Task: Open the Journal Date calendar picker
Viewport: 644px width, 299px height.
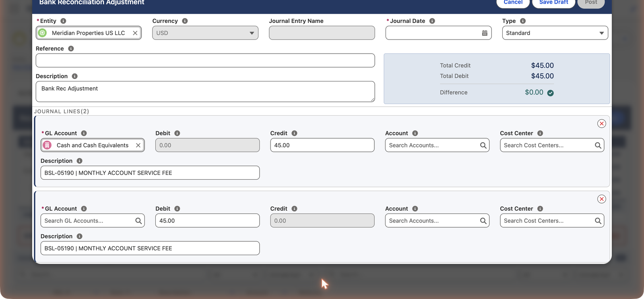Action: click(x=485, y=33)
